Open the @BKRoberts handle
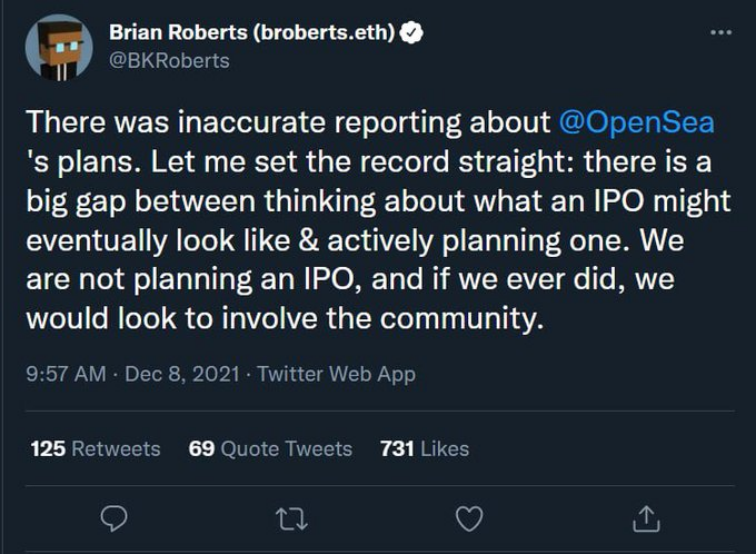 point(169,60)
